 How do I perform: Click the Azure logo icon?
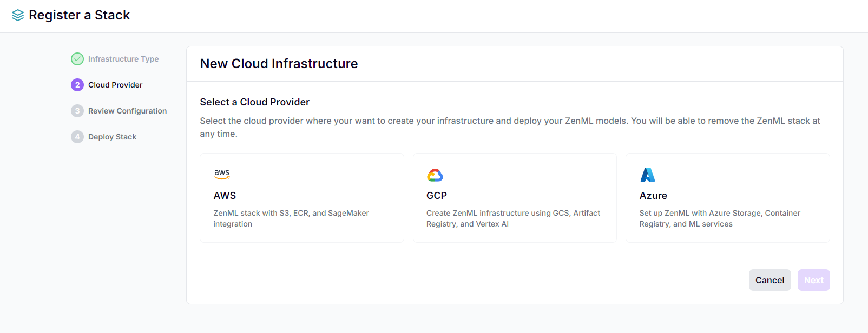tap(648, 174)
